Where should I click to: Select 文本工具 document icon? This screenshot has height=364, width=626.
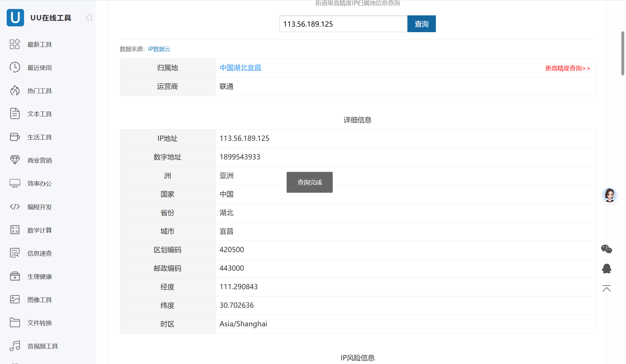pos(14,114)
